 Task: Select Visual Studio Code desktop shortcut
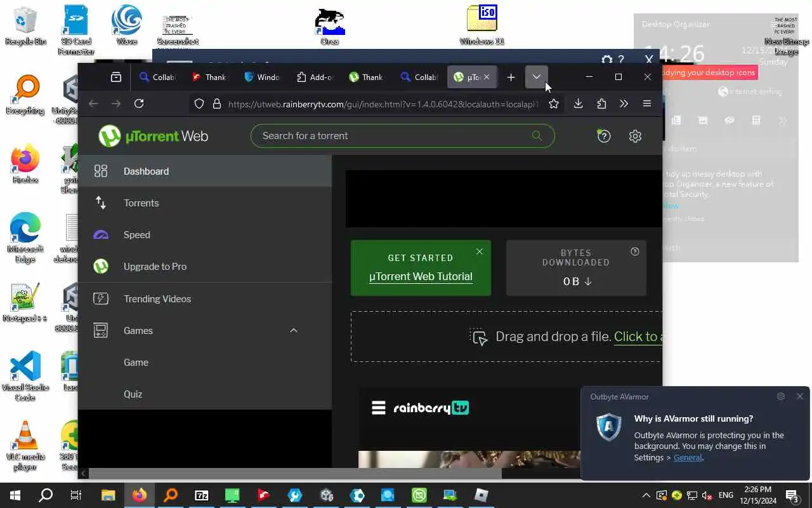click(25, 376)
